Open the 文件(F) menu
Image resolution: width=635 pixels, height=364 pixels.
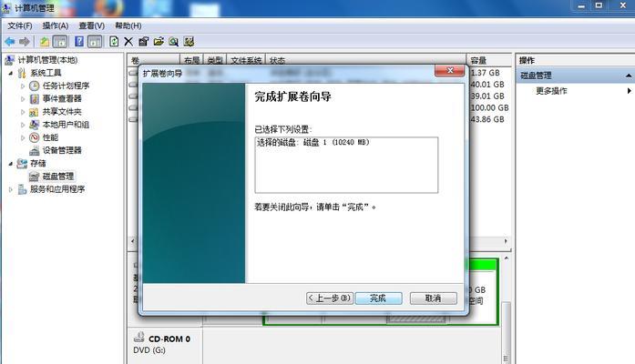click(20, 25)
